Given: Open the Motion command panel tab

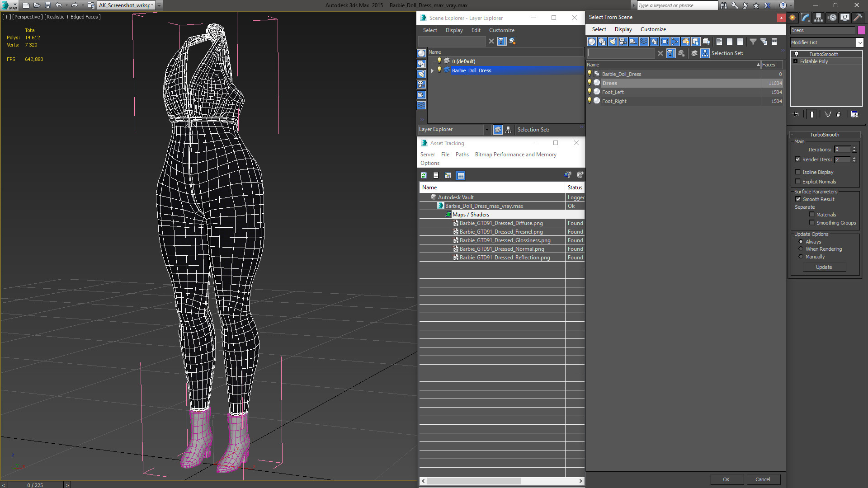Looking at the screenshot, I should click(832, 18).
